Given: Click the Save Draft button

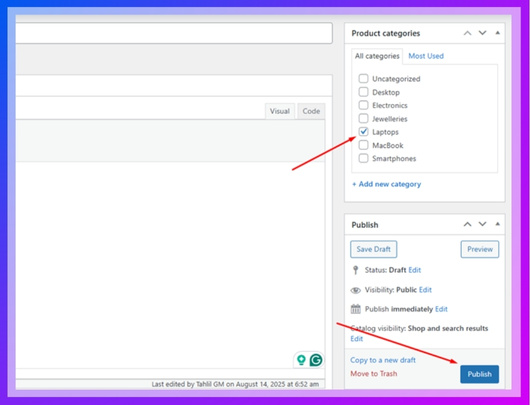Looking at the screenshot, I should 374,249.
